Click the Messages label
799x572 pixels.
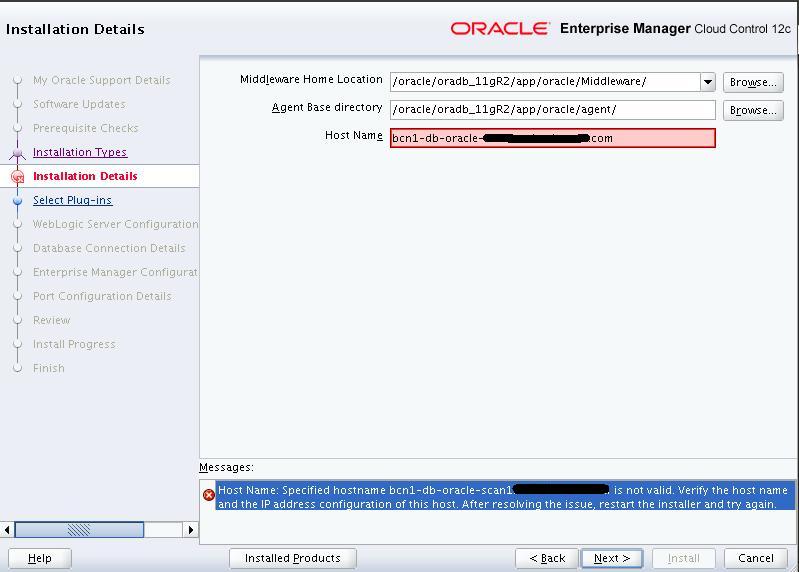pyautogui.click(x=226, y=467)
